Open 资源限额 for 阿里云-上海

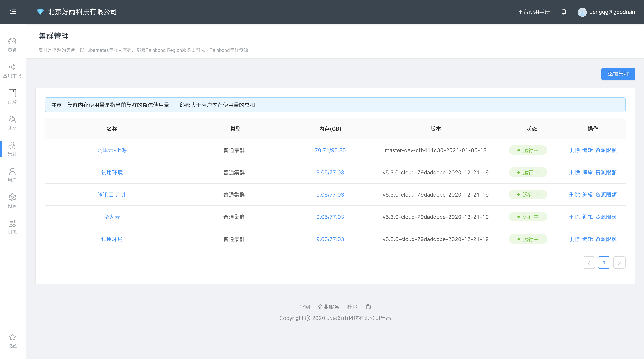coord(606,150)
